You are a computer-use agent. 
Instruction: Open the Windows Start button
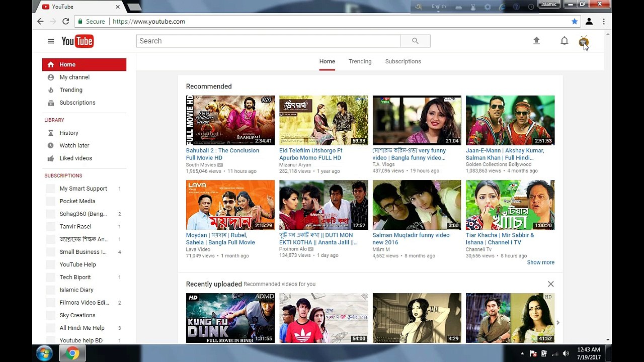coord(45,353)
